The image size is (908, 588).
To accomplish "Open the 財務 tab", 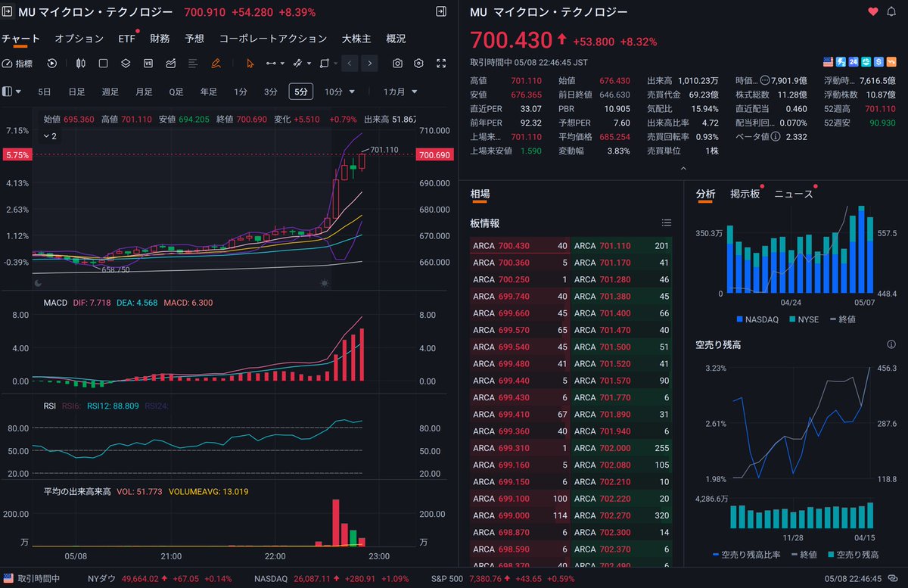I will coord(160,39).
